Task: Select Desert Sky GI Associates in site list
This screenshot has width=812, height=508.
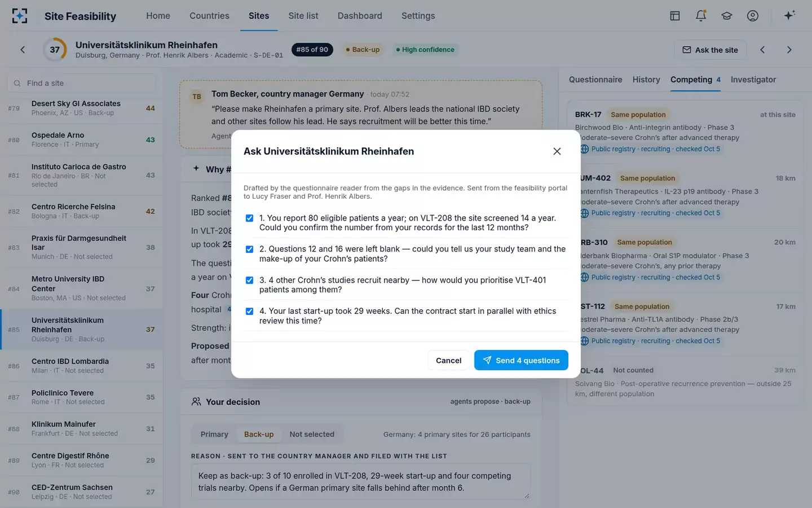Action: 82,108
